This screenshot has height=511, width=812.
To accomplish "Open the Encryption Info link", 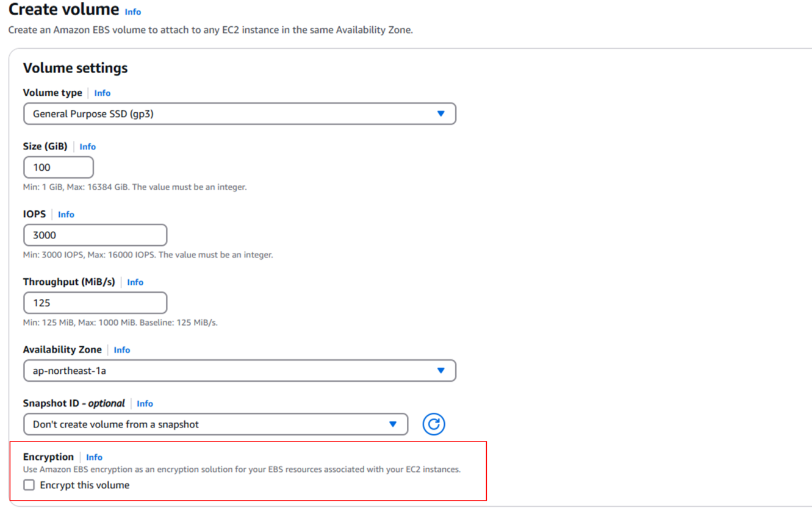I will [x=94, y=457].
